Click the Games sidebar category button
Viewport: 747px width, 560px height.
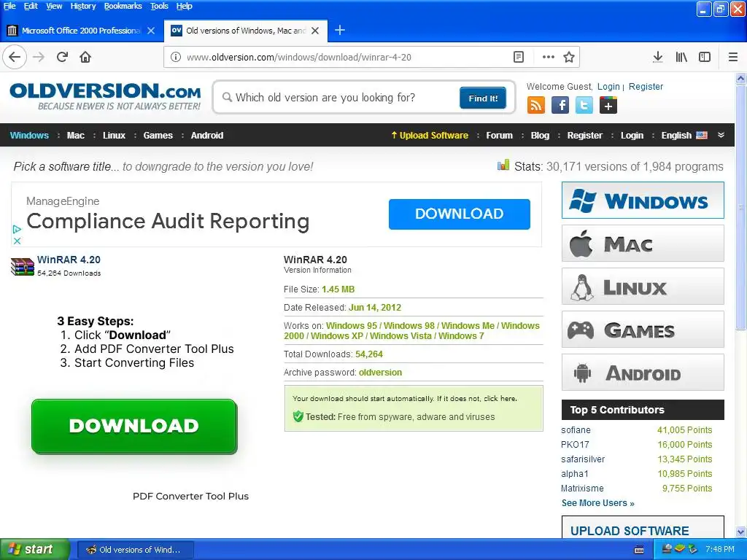tap(643, 330)
